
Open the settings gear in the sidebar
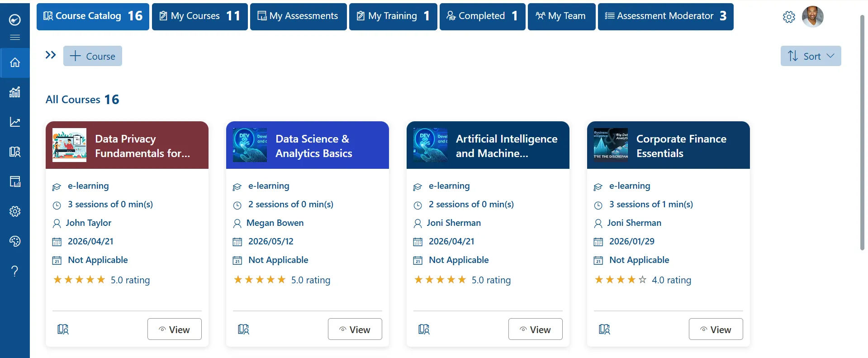click(x=15, y=211)
